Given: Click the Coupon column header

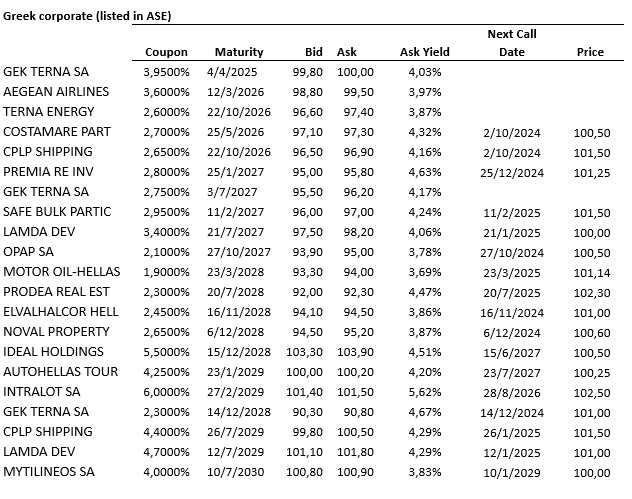Looking at the screenshot, I should pos(166,52).
